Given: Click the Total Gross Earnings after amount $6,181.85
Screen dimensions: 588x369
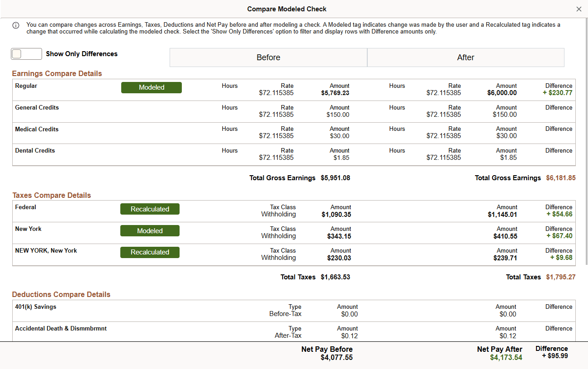Looking at the screenshot, I should click(x=561, y=177).
